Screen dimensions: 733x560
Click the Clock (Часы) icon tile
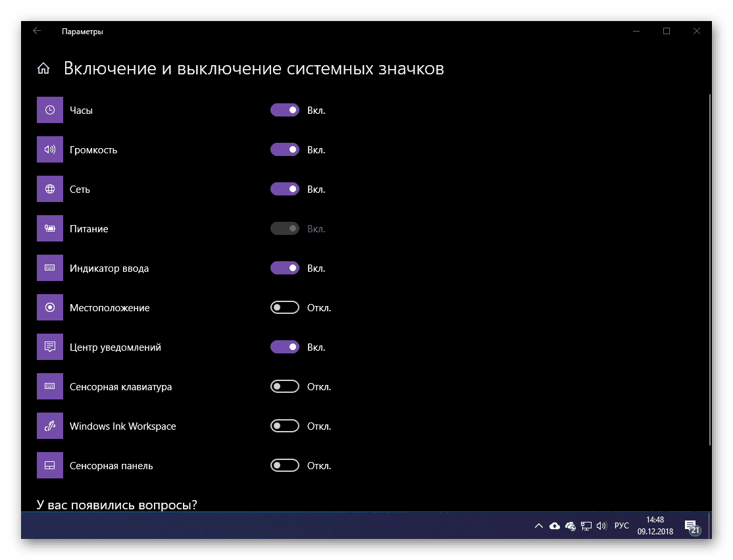pos(50,110)
